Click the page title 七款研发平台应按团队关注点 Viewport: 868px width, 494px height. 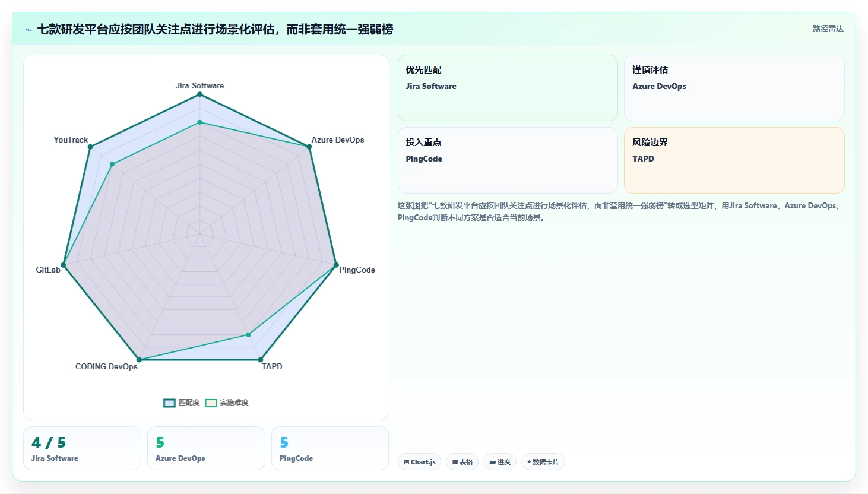(x=215, y=29)
